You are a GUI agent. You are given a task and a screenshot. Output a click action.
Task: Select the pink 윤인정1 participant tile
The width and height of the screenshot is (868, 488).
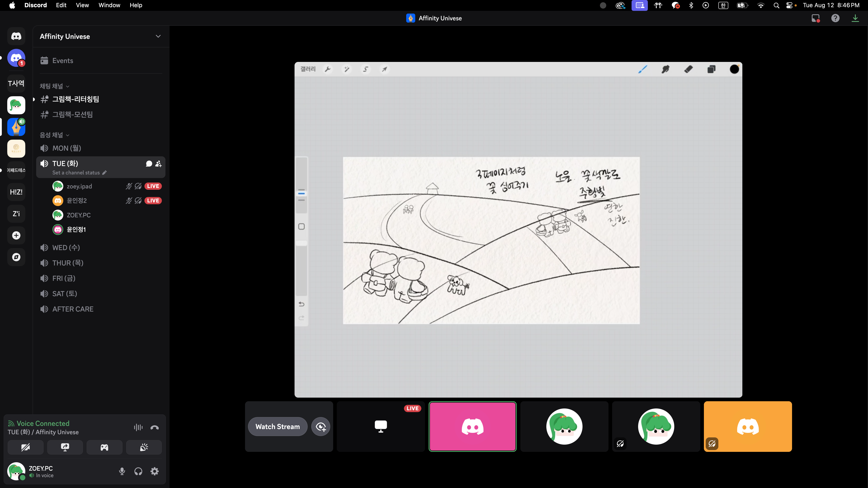[x=472, y=426]
